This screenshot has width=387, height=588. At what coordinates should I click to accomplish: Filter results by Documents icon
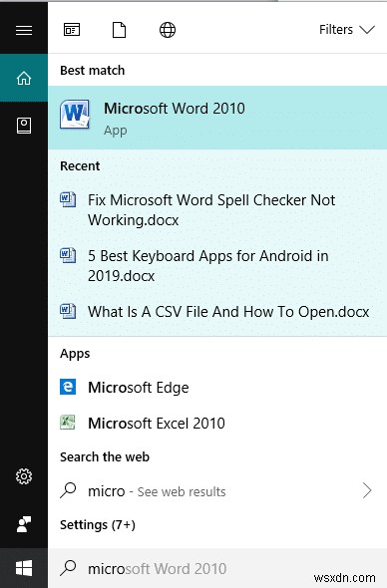coord(120,30)
